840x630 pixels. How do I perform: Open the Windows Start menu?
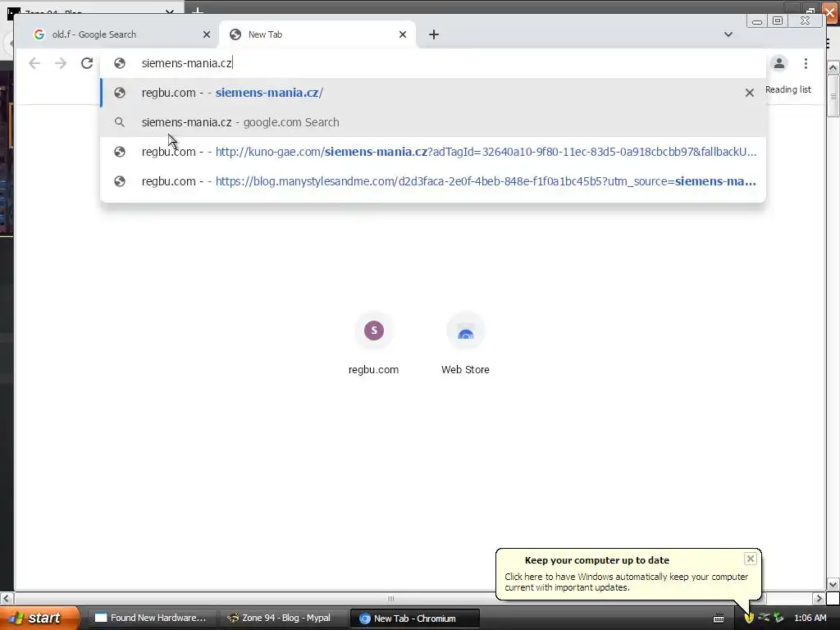tap(39, 618)
